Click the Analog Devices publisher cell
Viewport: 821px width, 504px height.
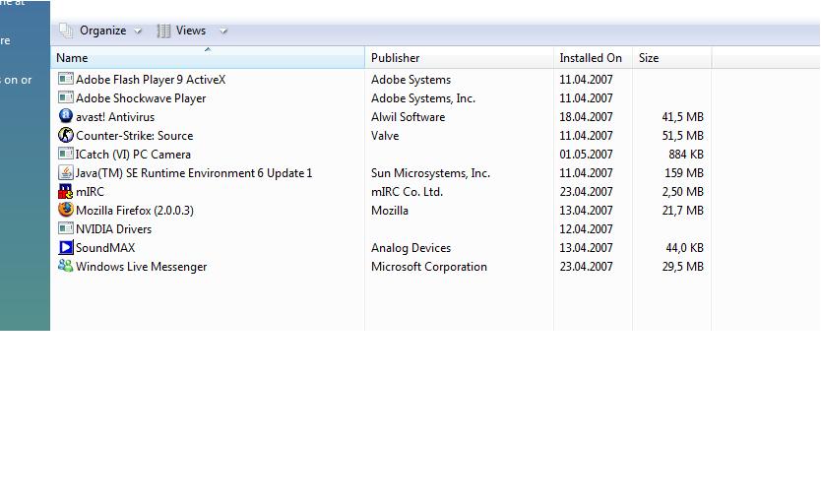[x=411, y=248]
